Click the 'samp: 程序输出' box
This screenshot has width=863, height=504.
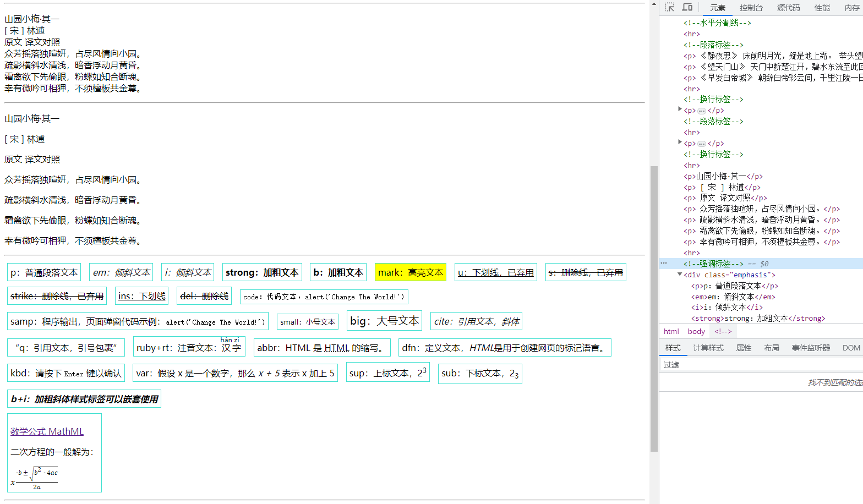(138, 321)
